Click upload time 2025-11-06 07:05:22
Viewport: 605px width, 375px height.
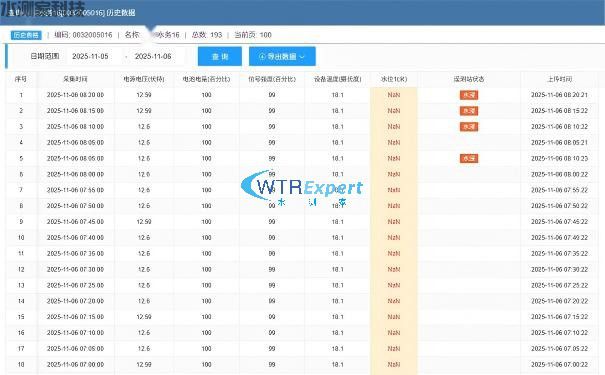click(559, 348)
